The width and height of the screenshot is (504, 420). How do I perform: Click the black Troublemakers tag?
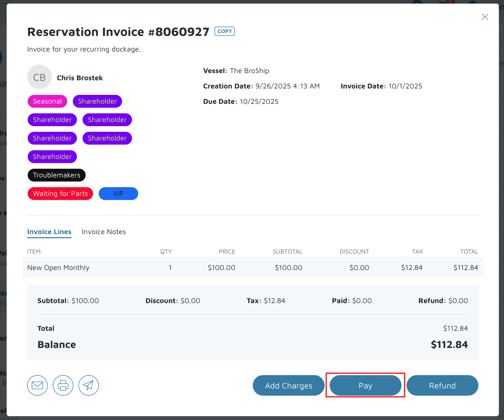tap(56, 175)
